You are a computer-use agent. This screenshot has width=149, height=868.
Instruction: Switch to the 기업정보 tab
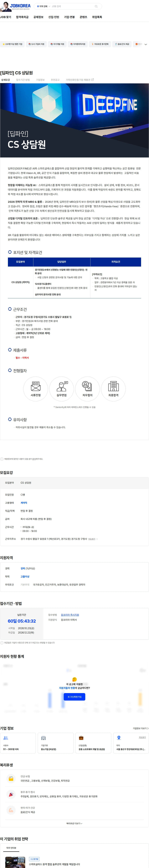[x=40, y=80]
